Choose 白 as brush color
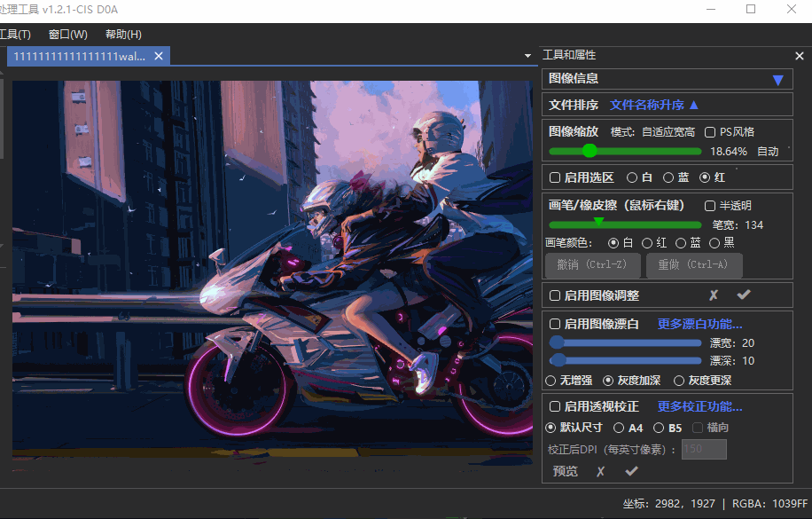The image size is (812, 519). 613,243
